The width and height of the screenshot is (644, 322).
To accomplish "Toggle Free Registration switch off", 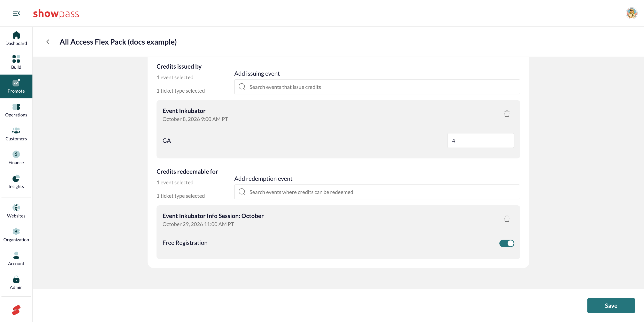I will click(507, 243).
